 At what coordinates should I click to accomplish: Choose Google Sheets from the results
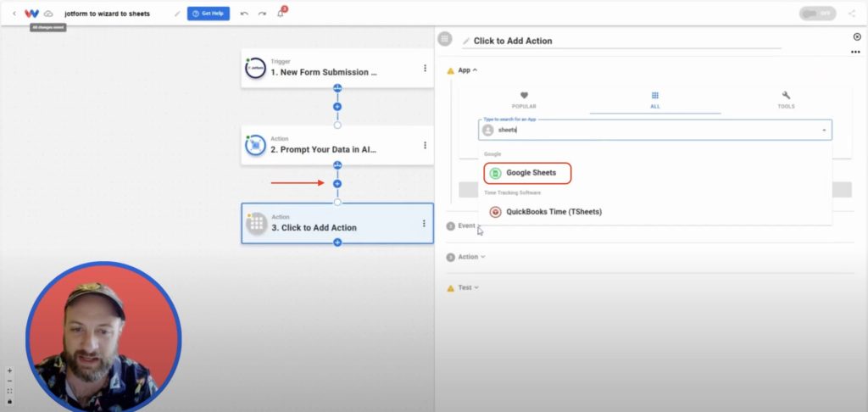coord(527,173)
